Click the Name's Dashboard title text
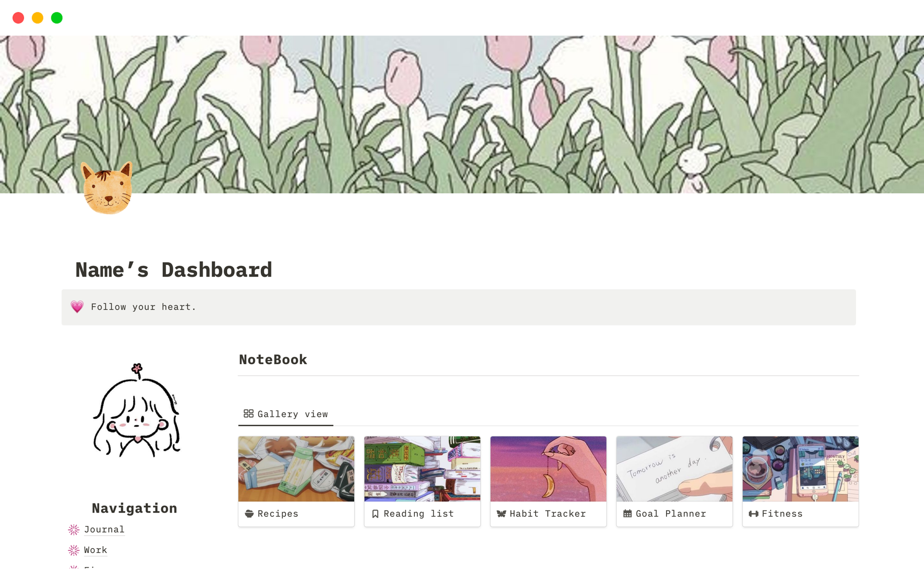The height and width of the screenshot is (578, 924). (174, 270)
